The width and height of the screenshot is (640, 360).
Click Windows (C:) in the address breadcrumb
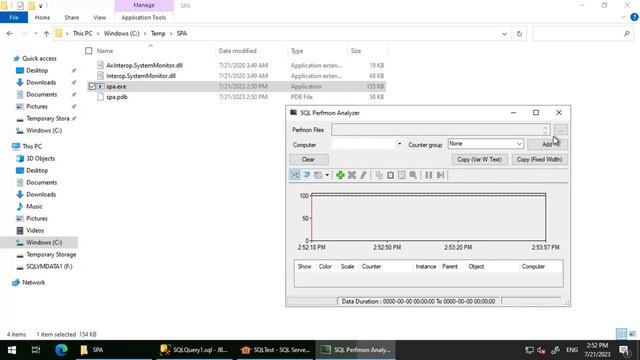pyautogui.click(x=121, y=33)
